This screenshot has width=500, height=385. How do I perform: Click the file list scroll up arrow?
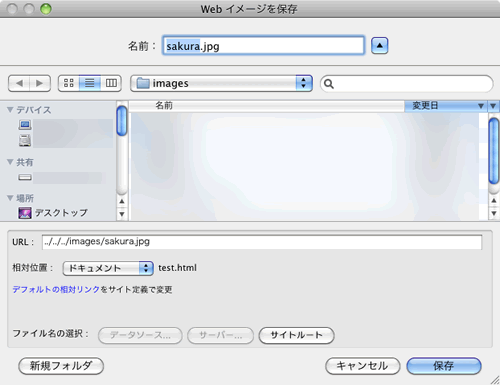[x=494, y=201]
